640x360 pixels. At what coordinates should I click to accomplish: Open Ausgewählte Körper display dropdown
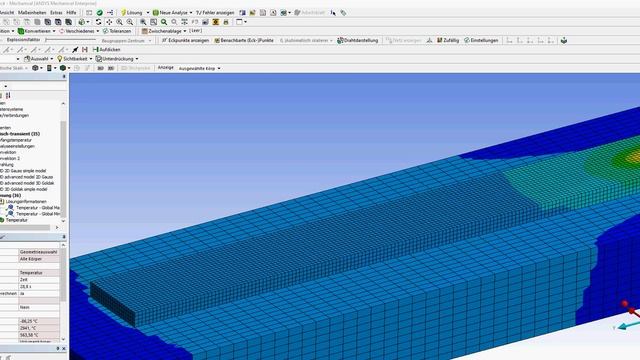pos(200,69)
